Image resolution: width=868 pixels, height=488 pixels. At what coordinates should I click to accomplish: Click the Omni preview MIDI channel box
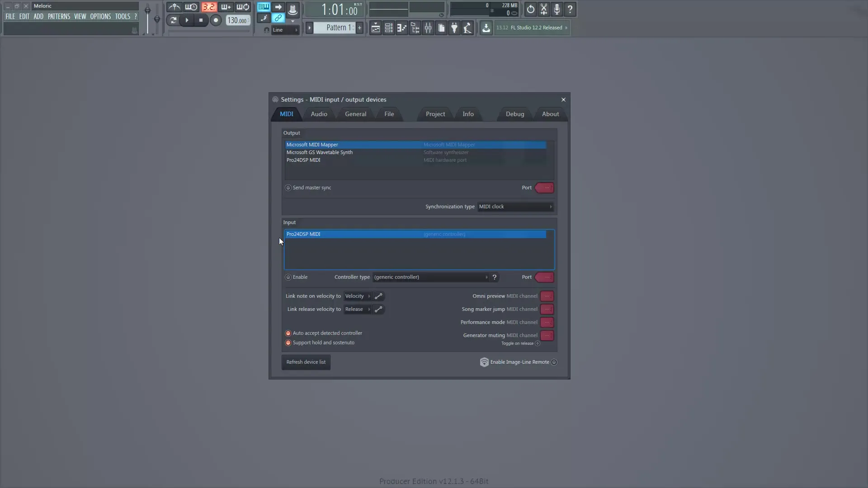point(547,296)
